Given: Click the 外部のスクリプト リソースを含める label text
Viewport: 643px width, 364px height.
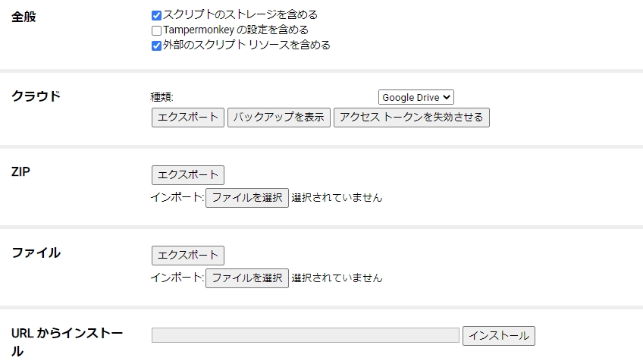Looking at the screenshot, I should (246, 45).
